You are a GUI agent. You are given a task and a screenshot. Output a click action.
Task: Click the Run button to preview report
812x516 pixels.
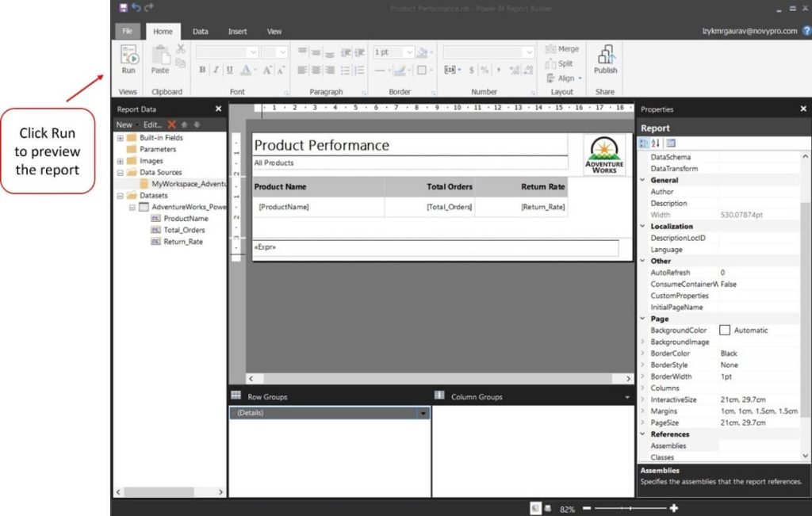point(128,60)
